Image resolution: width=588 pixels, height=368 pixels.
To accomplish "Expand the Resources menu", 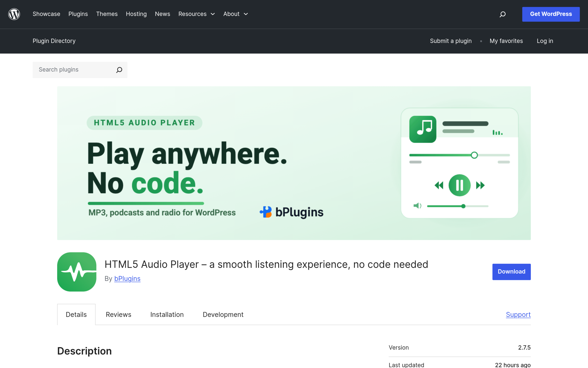I will click(197, 14).
